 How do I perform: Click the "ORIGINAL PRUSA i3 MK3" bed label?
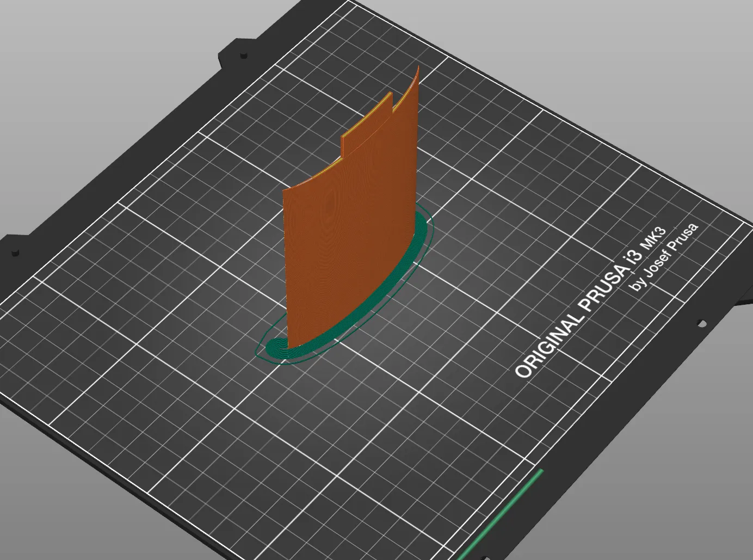click(x=591, y=303)
